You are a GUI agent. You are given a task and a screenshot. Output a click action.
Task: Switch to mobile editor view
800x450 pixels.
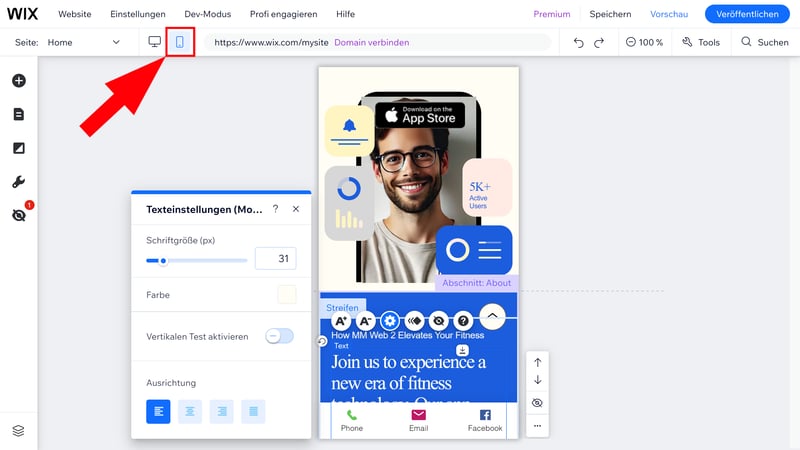[180, 42]
